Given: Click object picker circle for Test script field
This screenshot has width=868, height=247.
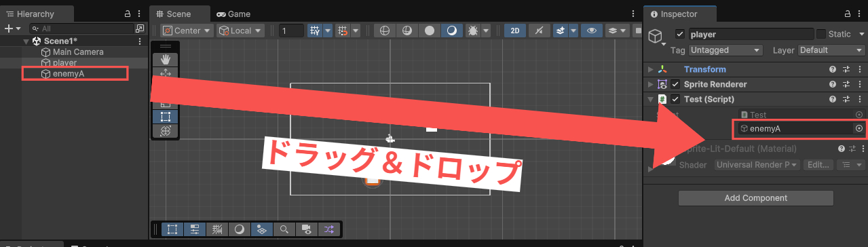Looking at the screenshot, I should 859,115.
